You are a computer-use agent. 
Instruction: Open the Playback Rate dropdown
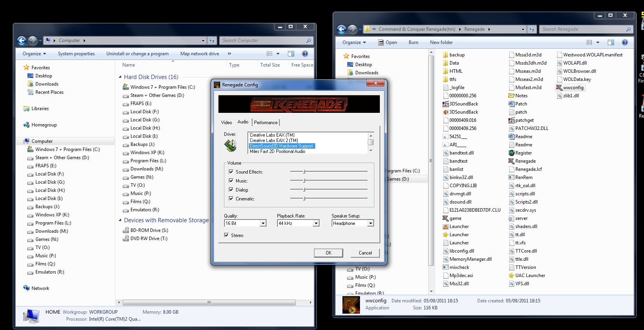(316, 223)
